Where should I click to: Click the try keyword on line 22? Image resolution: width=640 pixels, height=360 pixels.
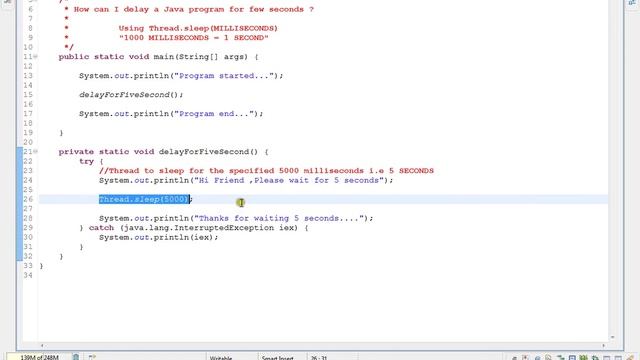pyautogui.click(x=87, y=161)
